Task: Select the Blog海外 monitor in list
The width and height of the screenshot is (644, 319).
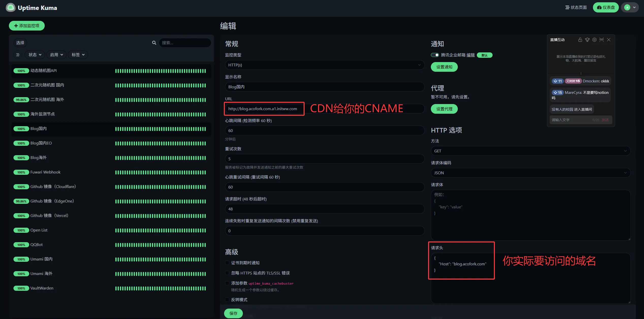Action: (x=38, y=158)
